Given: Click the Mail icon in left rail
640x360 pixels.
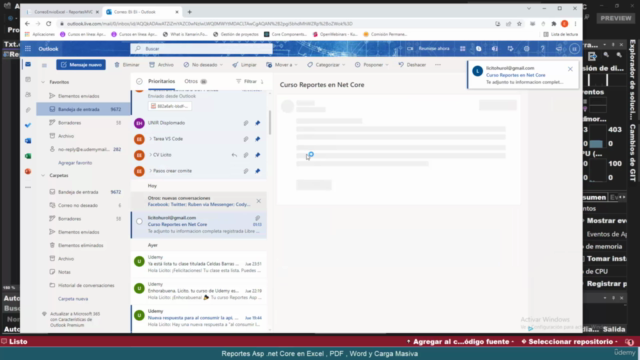Looking at the screenshot, I should coord(28,64).
